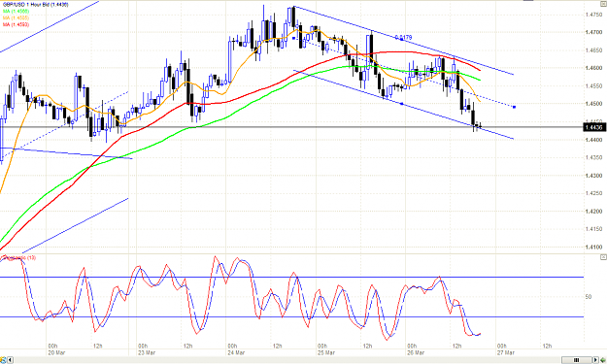
Task: Click the 1.4500 price axis label
Action: [593, 104]
